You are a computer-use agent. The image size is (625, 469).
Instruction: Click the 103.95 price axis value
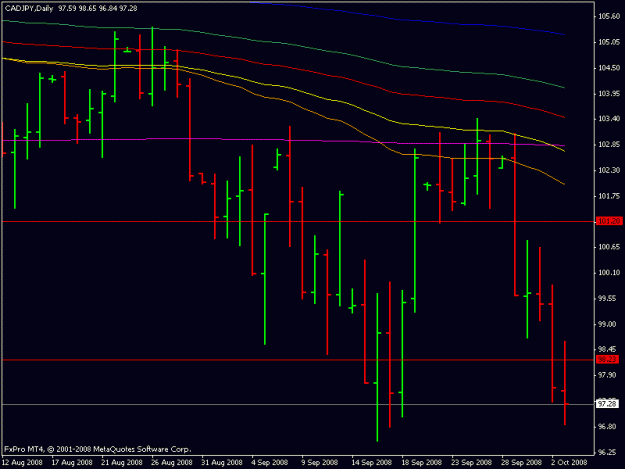point(609,94)
